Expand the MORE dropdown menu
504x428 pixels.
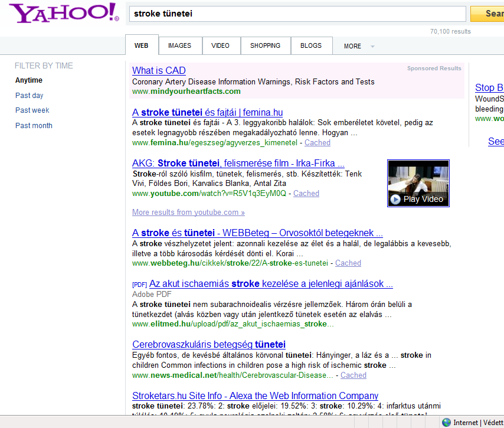point(359,46)
